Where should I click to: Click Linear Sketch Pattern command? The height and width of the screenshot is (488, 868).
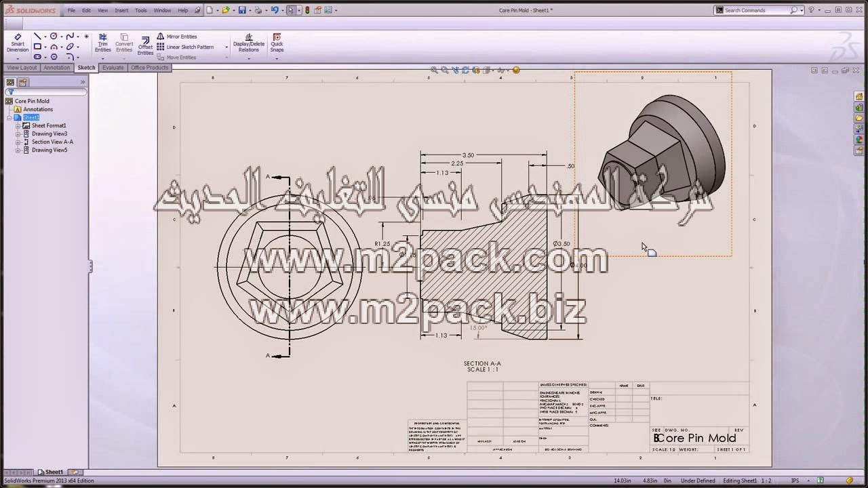click(185, 47)
